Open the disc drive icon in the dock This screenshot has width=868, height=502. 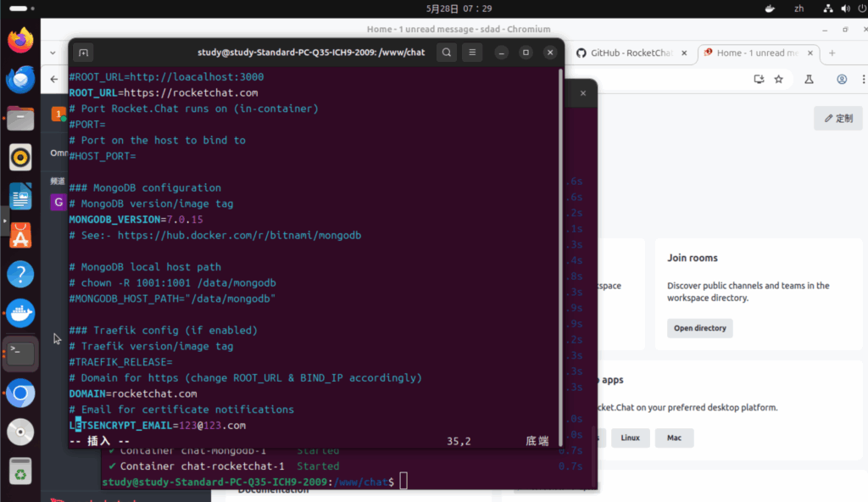[x=20, y=432]
